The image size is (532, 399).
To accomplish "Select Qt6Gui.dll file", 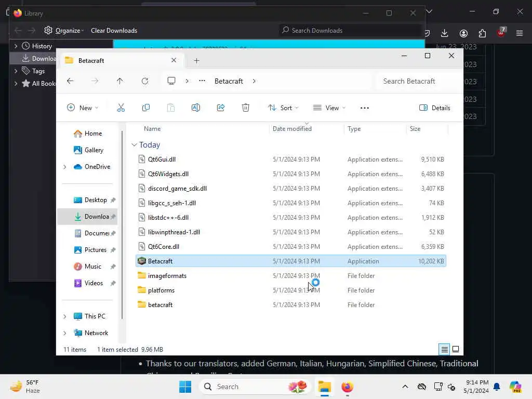I will (291, 159).
